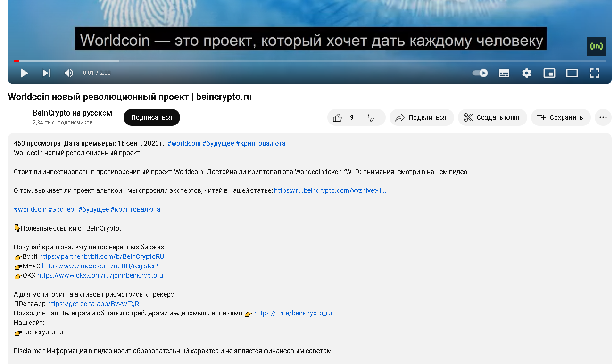This screenshot has height=364, width=614.
Task: Open the #worldcoin hashtag in views line
Action: pyautogui.click(x=184, y=143)
